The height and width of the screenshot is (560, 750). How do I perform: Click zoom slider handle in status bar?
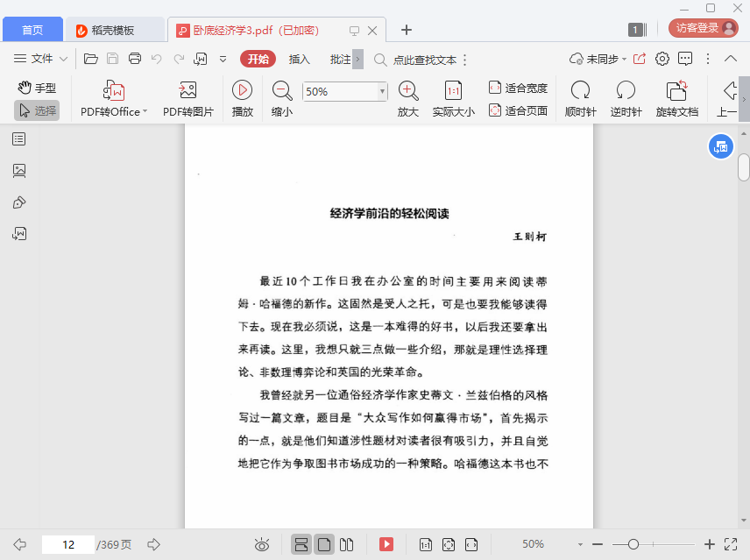click(633, 544)
